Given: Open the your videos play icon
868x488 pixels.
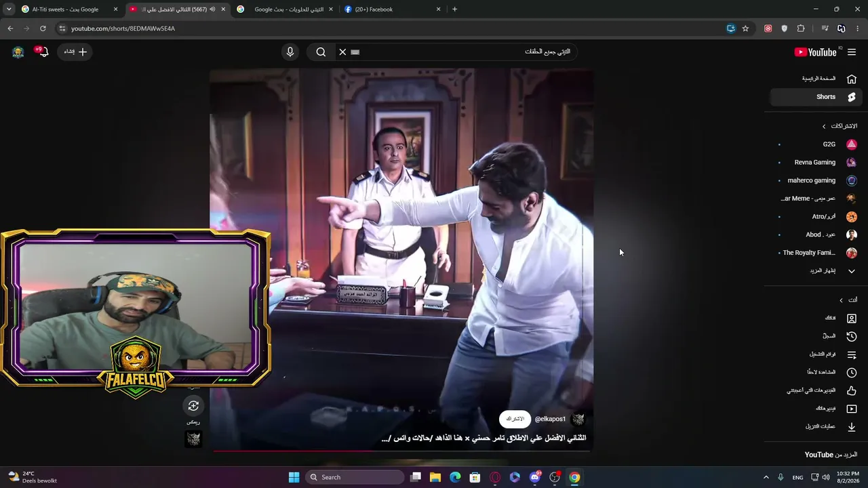Looking at the screenshot, I should point(852,409).
